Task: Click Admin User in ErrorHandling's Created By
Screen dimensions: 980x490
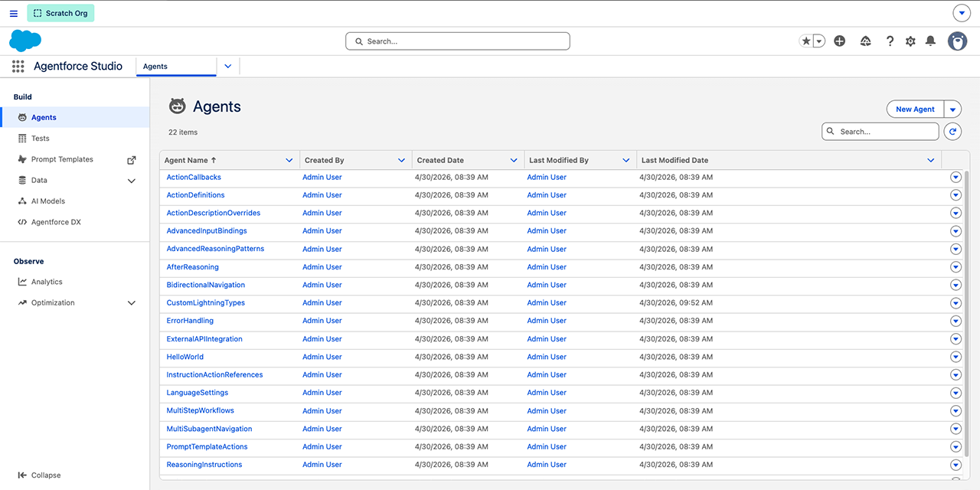Action: [x=322, y=321]
